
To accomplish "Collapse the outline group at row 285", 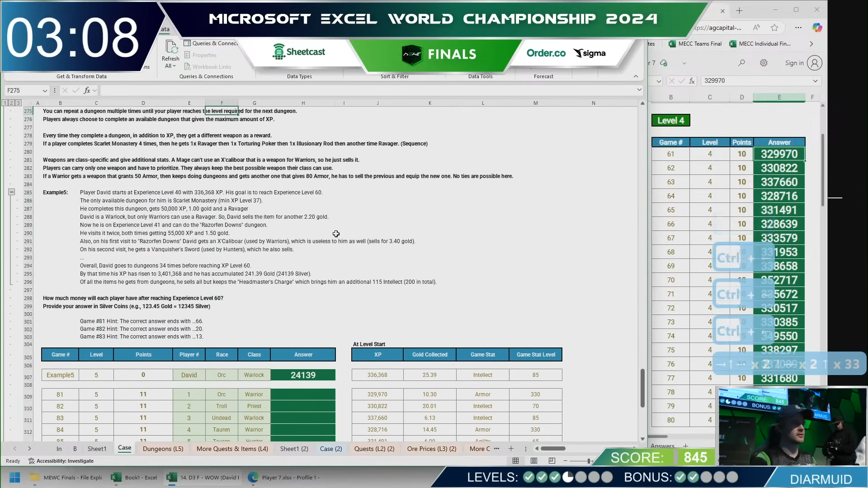I will [x=12, y=192].
